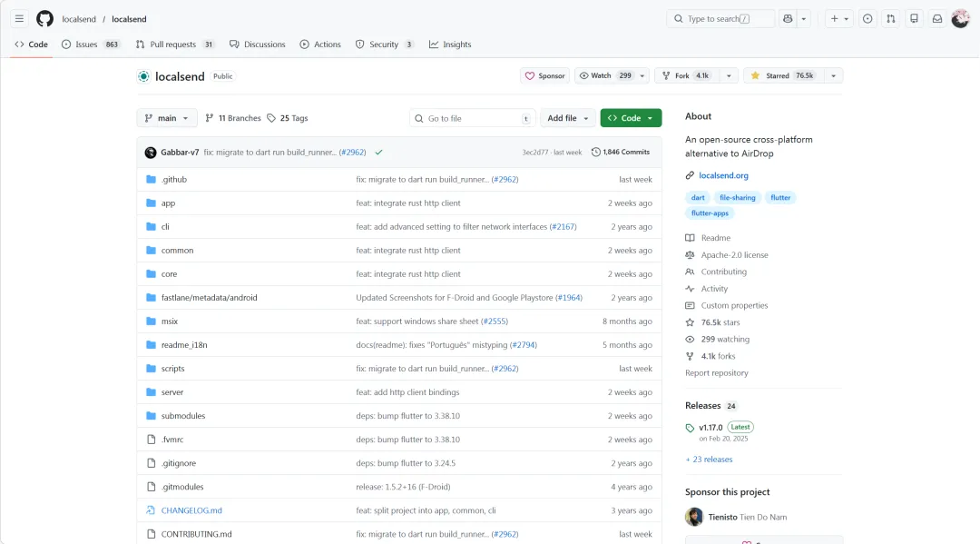
Task: Click Report repository link
Action: click(716, 373)
